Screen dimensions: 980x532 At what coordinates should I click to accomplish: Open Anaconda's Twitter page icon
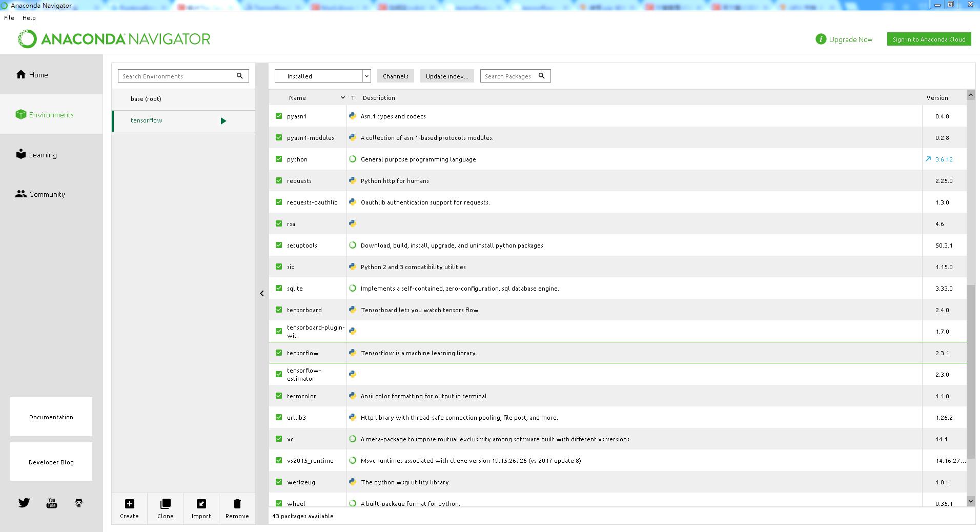pos(24,503)
